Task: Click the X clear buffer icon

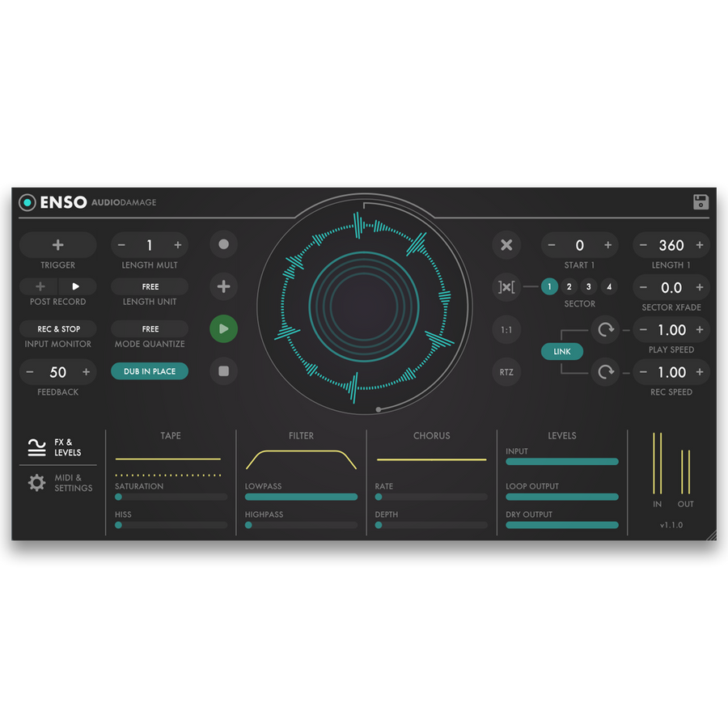Action: click(x=506, y=244)
